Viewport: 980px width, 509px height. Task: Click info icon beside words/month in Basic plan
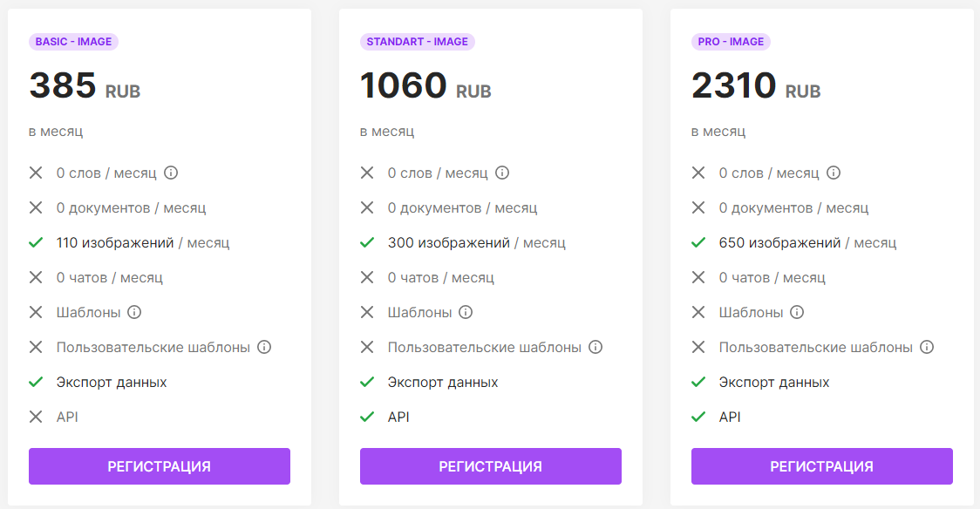point(171,173)
